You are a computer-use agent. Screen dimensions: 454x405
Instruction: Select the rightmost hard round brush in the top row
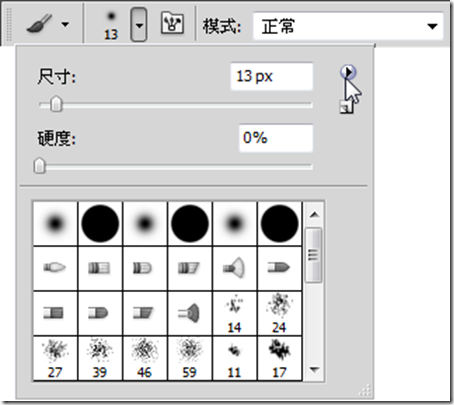279,223
